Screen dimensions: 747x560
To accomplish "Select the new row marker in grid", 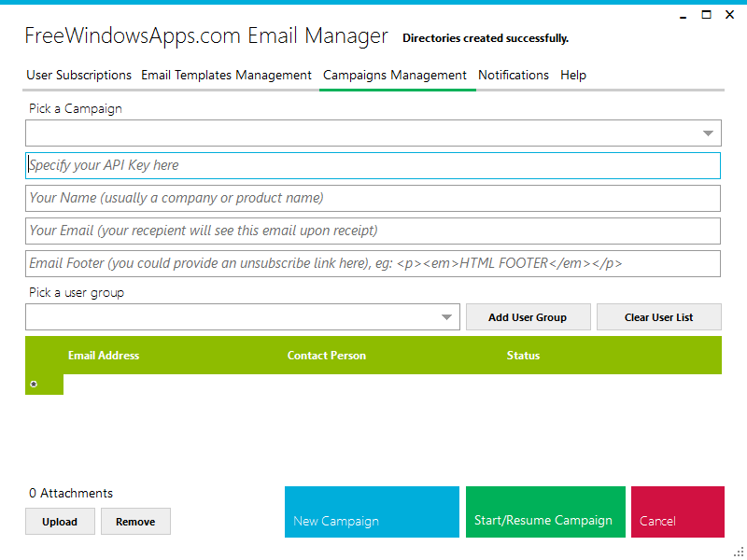I will [x=44, y=385].
